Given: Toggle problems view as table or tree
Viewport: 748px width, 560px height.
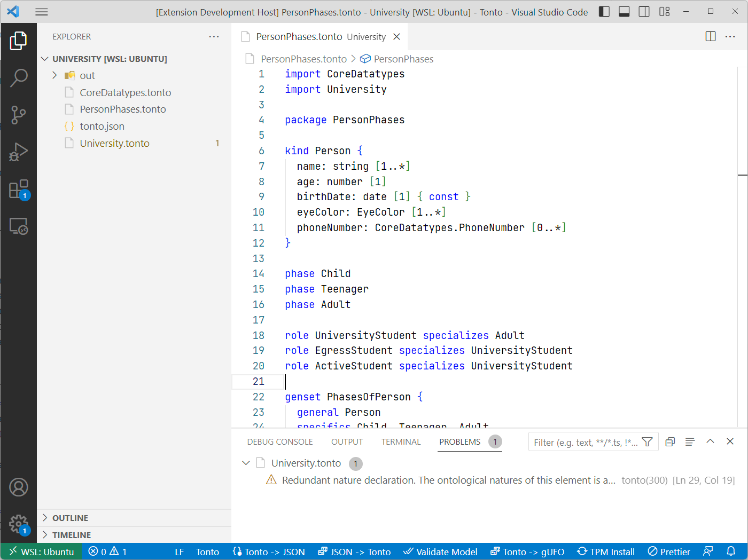Looking at the screenshot, I should point(690,441).
